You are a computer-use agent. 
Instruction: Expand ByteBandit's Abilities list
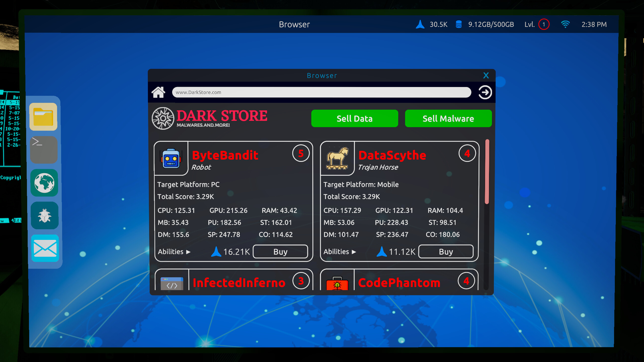(x=174, y=252)
